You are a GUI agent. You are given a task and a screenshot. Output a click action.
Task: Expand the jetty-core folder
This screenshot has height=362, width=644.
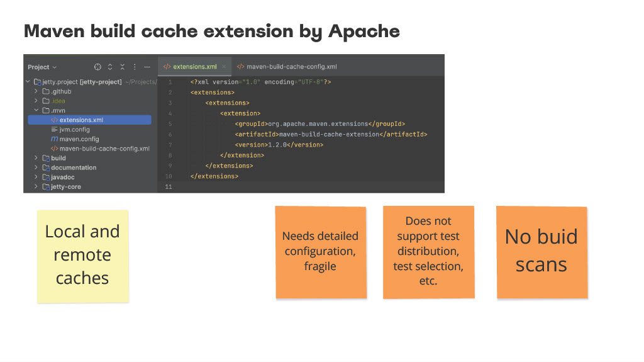coord(36,186)
